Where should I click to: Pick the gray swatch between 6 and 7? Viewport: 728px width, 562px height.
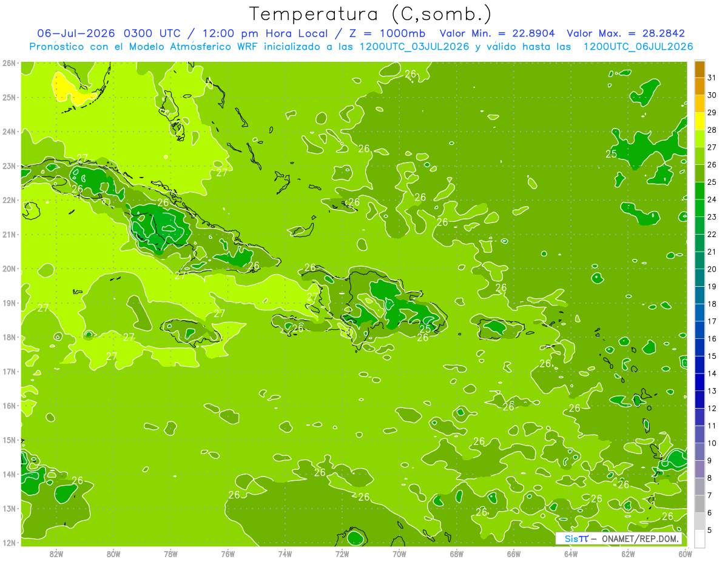[699, 504]
